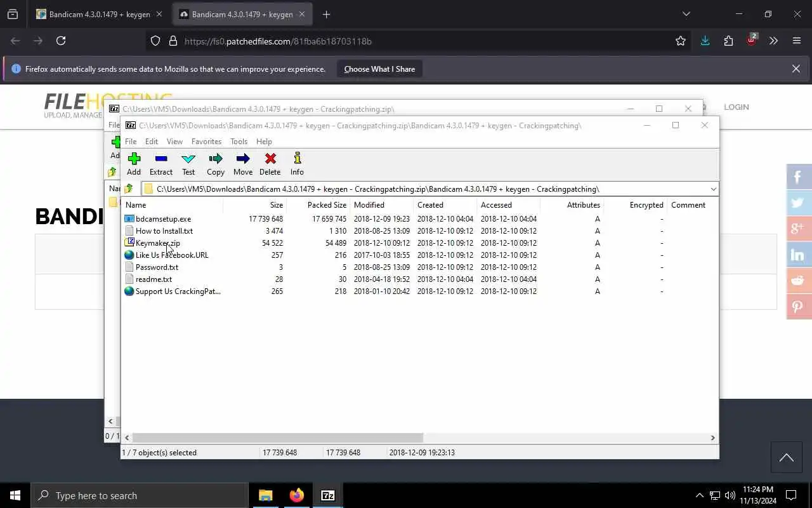Image resolution: width=812 pixels, height=508 pixels.
Task: Open Firefox downloads panel icon
Action: point(705,41)
